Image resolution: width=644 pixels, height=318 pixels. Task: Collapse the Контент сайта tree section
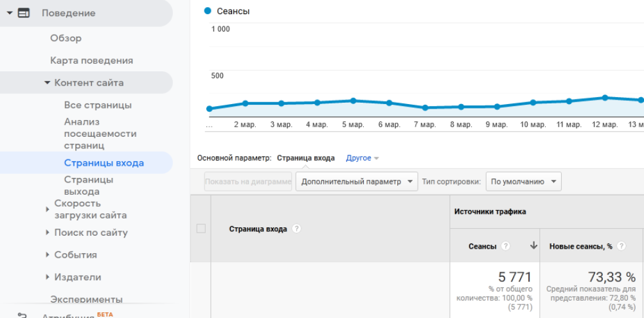click(48, 83)
